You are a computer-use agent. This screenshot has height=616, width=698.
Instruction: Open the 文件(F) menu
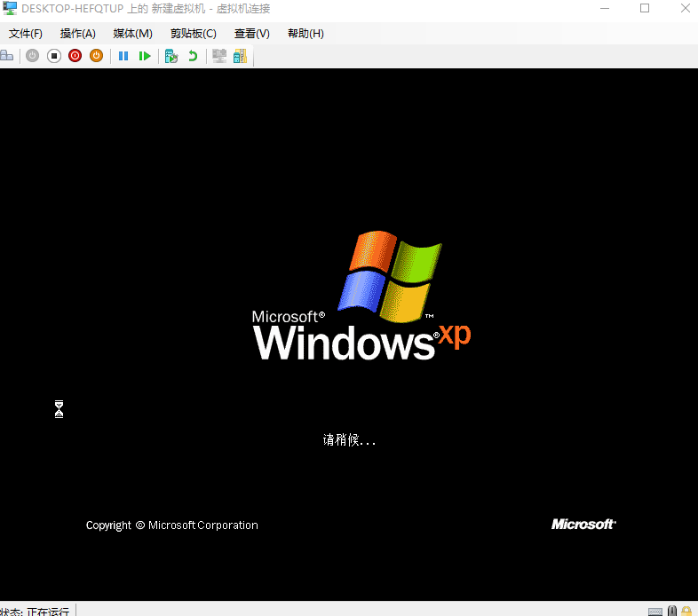point(26,34)
